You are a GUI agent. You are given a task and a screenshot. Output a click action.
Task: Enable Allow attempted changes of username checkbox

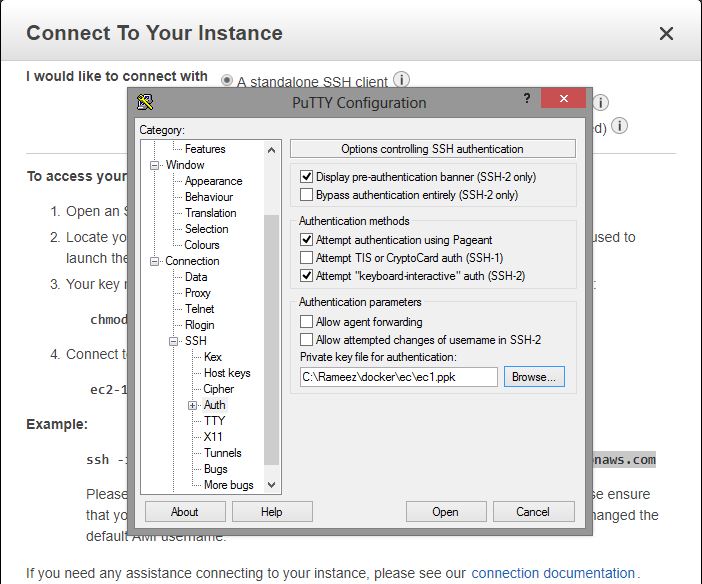pyautogui.click(x=306, y=339)
